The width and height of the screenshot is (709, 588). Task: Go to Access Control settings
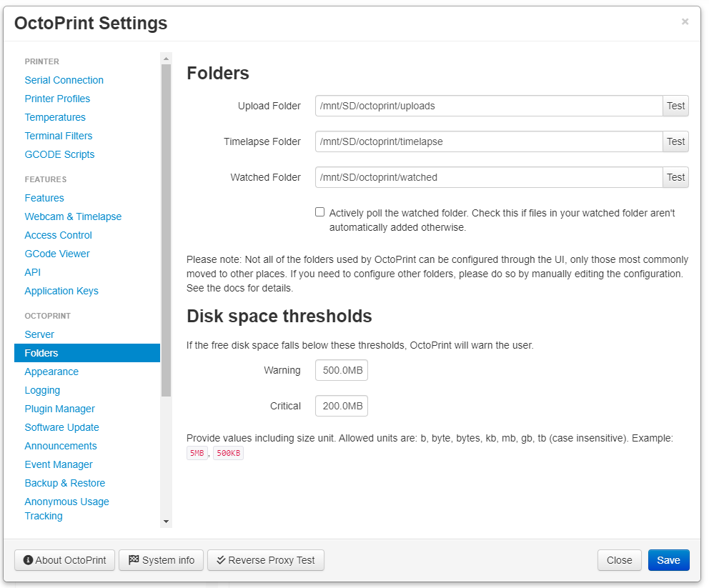click(x=59, y=235)
